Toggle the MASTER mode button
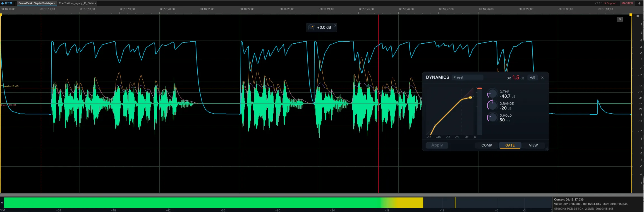644x212 pixels. click(x=627, y=3)
